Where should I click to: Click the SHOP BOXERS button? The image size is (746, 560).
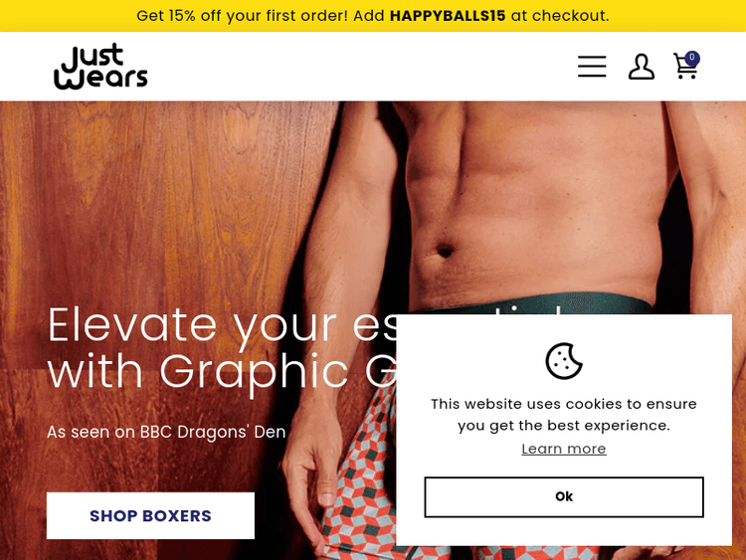click(150, 516)
